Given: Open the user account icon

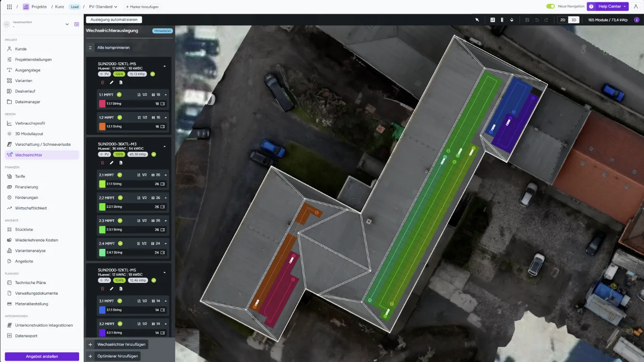Looking at the screenshot, I should pos(636,7).
